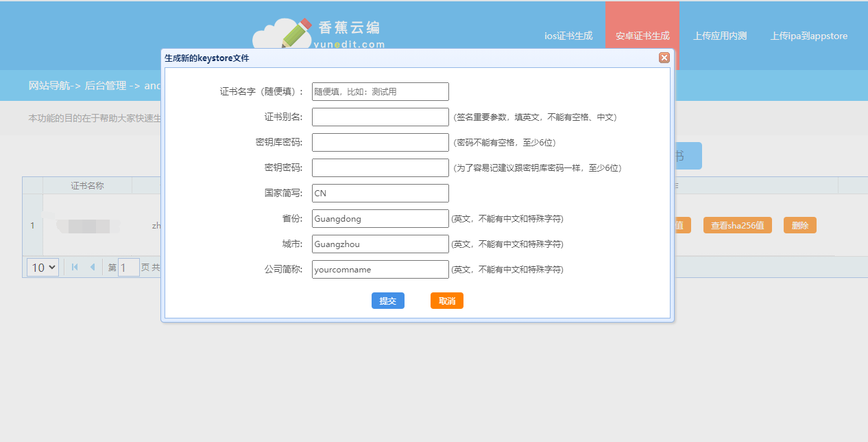Viewport: 868px width, 442px height.
Task: Focus the 密钥库密码 password field
Action: 380,143
